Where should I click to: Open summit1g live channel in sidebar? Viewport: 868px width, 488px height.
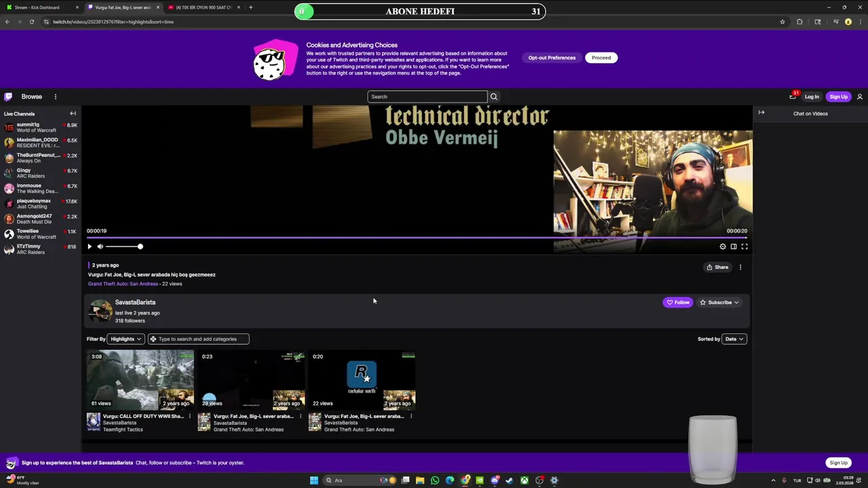click(41, 127)
